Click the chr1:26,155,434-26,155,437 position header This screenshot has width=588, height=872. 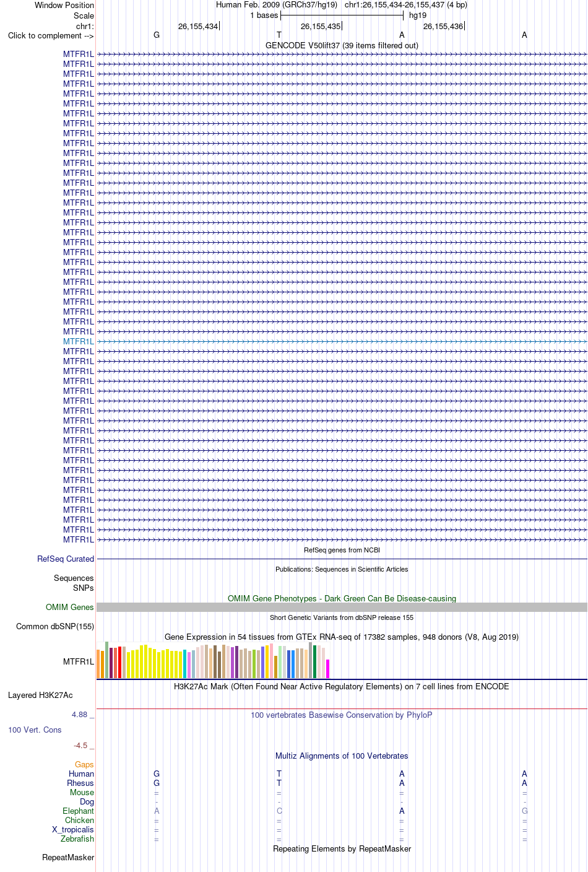click(406, 4)
